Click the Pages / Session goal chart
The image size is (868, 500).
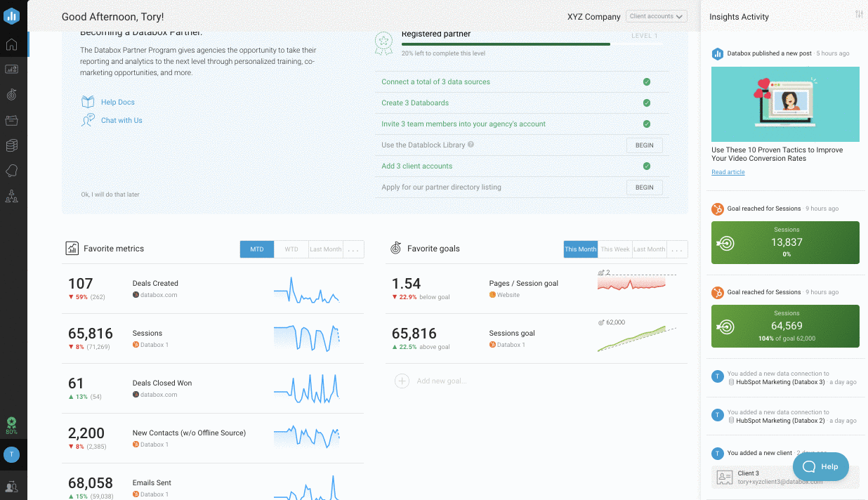pos(637,280)
